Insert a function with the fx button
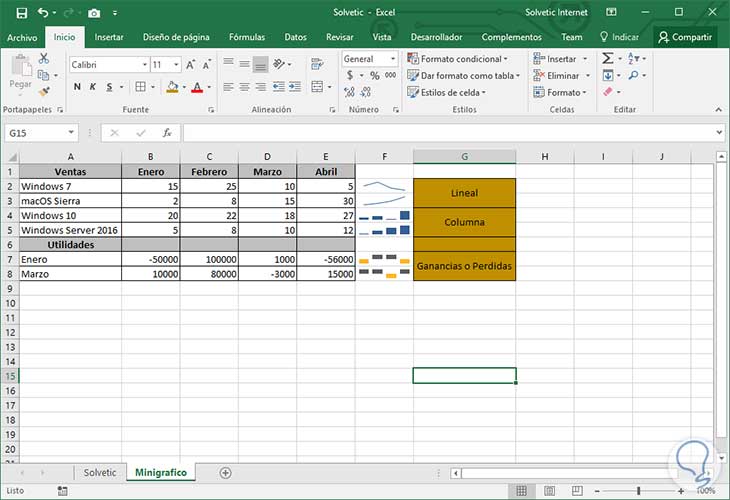Viewport: 730px width, 500px height. (x=167, y=133)
